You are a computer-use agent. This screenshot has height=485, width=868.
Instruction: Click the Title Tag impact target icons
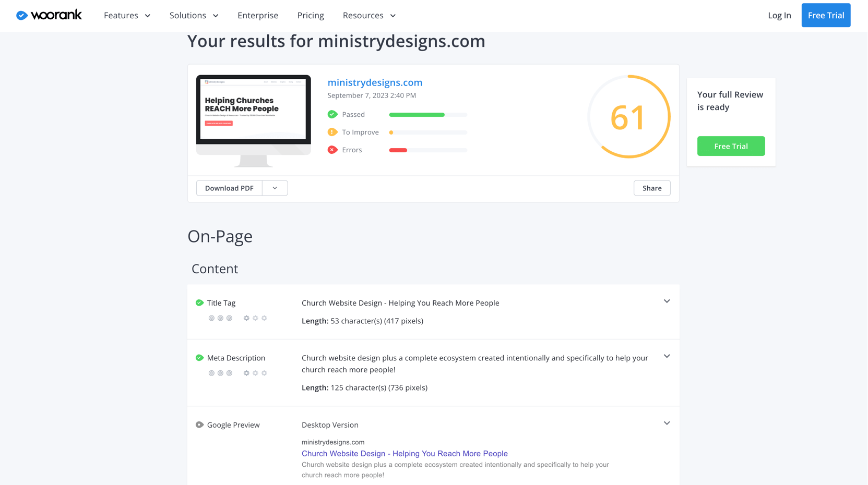[x=220, y=318]
